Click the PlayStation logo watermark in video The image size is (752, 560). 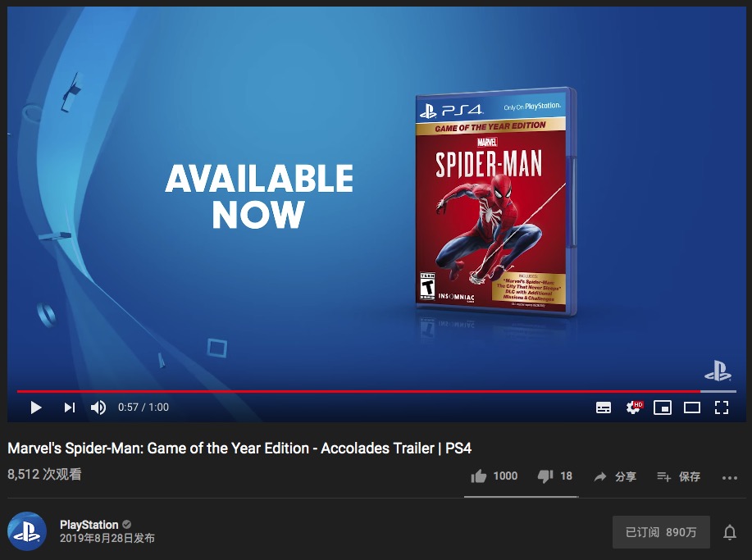click(718, 371)
